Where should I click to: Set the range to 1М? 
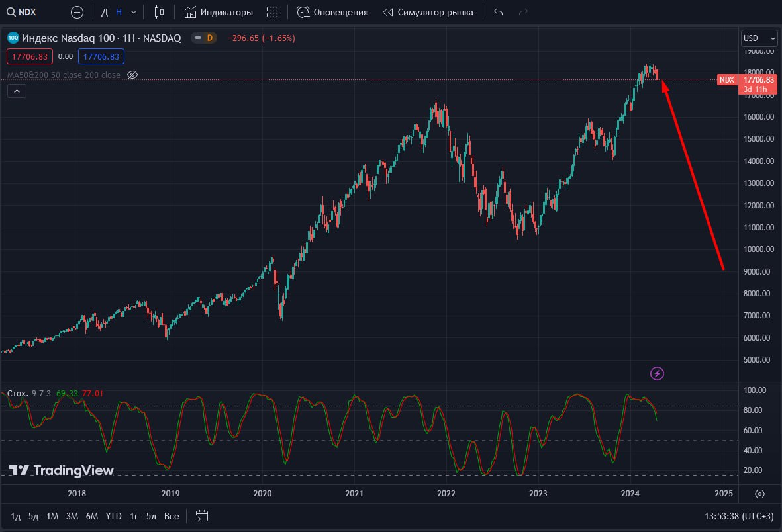point(52,516)
